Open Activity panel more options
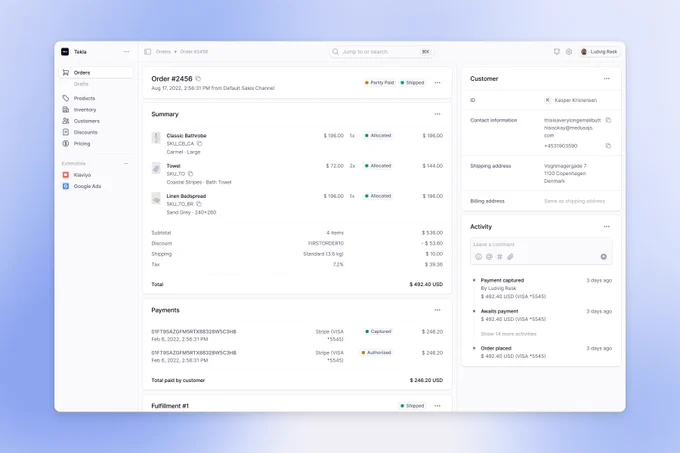 coord(606,226)
